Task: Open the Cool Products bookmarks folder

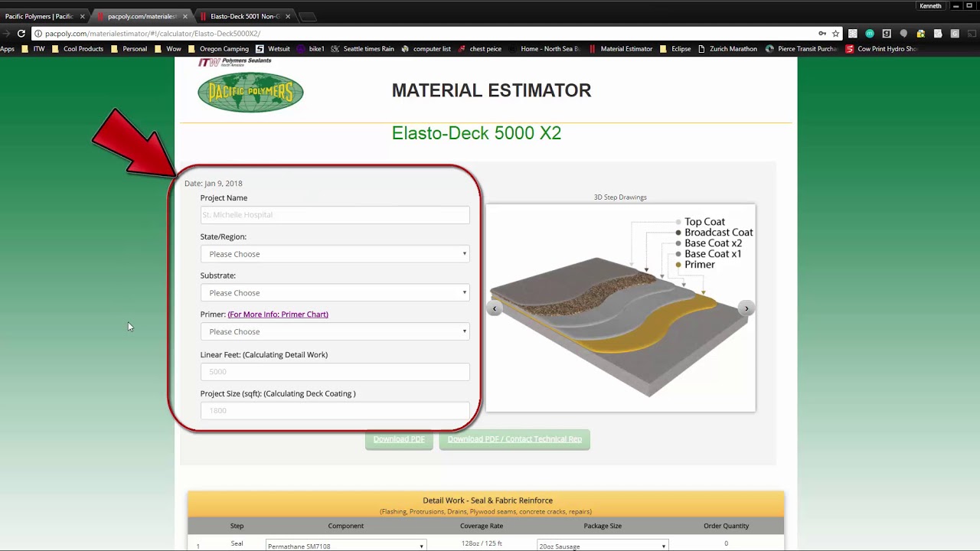Action: pos(77,49)
